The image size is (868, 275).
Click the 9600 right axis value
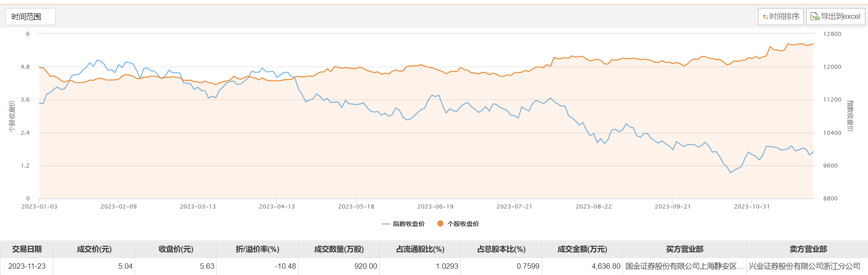click(x=830, y=166)
